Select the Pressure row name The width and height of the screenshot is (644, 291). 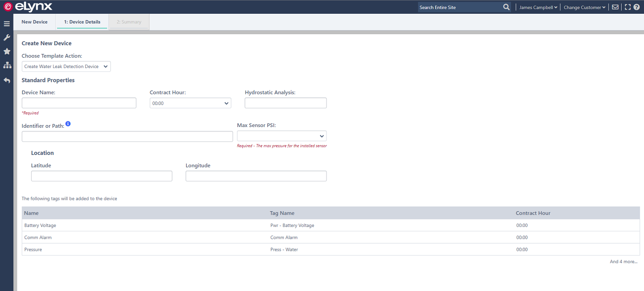[x=33, y=250]
